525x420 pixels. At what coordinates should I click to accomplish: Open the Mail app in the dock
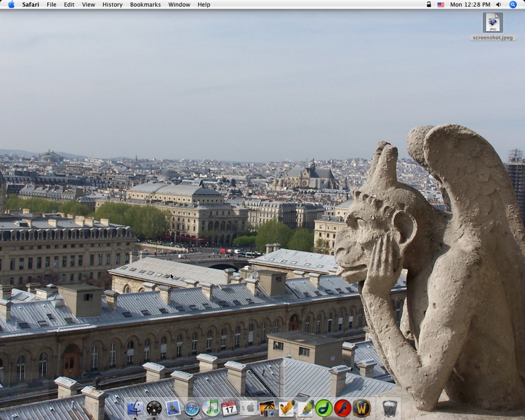point(173,408)
